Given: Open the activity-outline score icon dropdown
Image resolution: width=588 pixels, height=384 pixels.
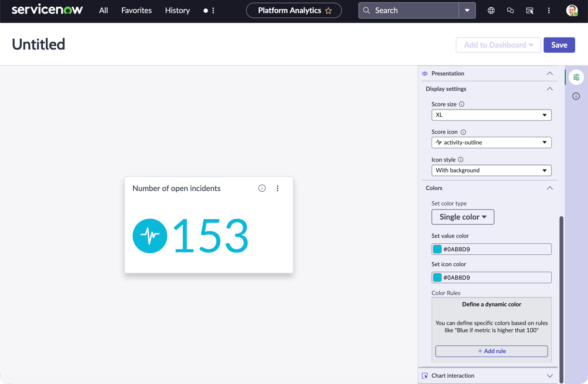Looking at the screenshot, I should 491,142.
